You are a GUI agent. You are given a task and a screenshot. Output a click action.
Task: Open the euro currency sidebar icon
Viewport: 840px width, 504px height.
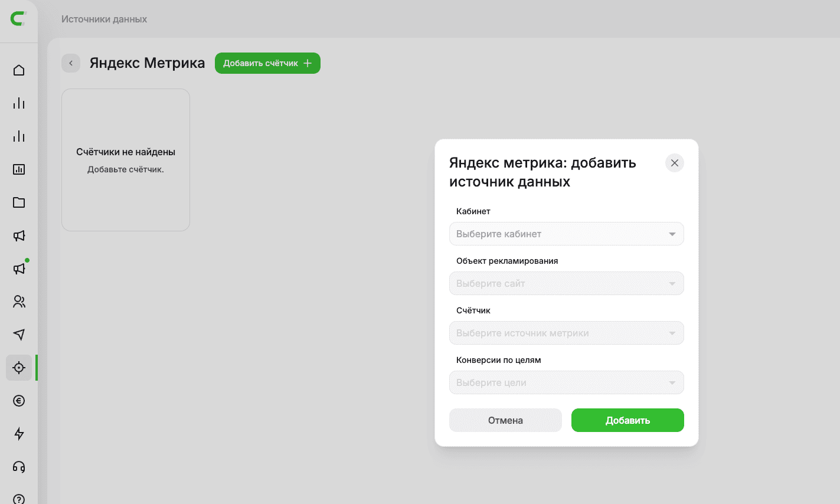19,401
